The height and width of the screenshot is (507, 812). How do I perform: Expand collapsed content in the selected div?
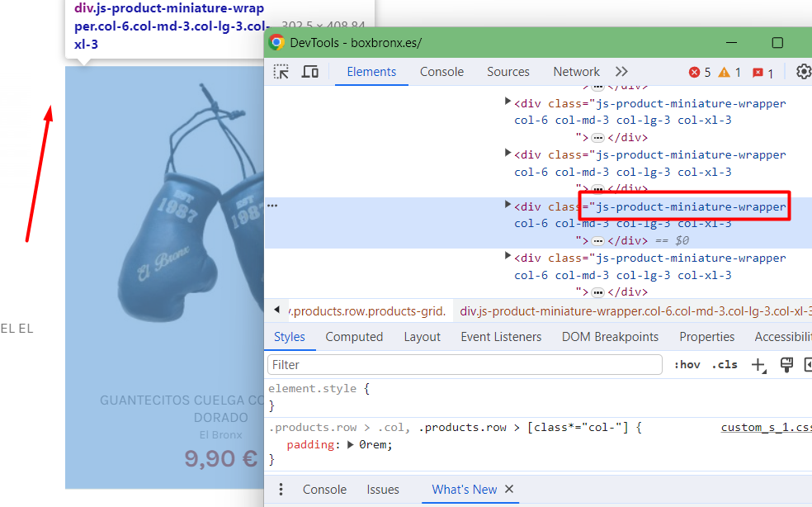(x=597, y=241)
